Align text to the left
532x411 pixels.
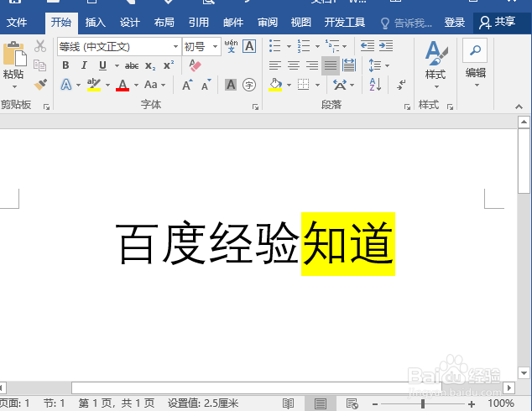click(275, 65)
